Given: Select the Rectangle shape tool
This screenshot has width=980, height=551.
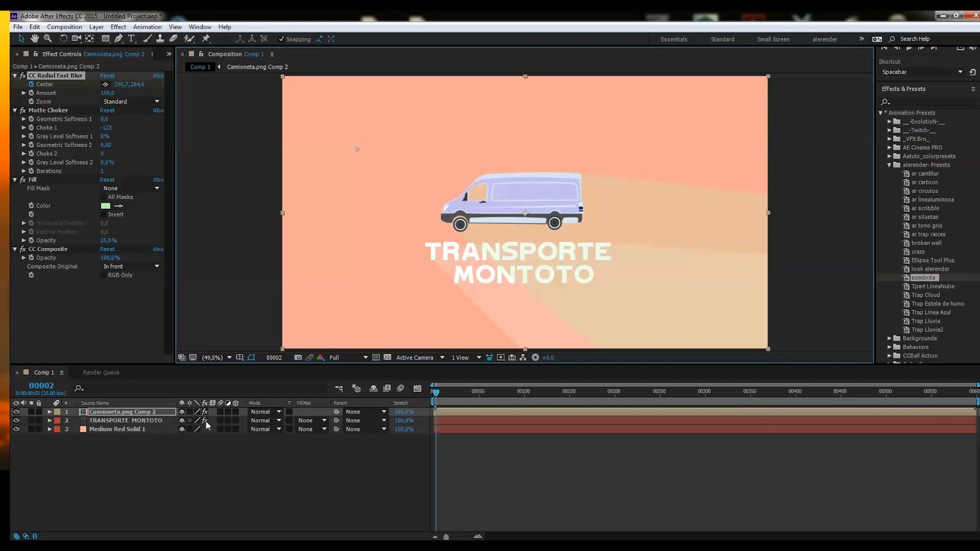Looking at the screenshot, I should tap(105, 39).
